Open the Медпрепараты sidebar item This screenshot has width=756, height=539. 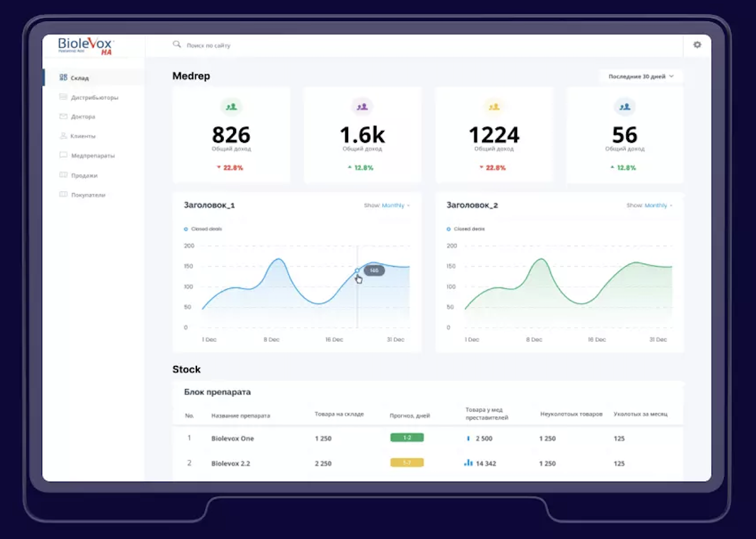tap(92, 156)
